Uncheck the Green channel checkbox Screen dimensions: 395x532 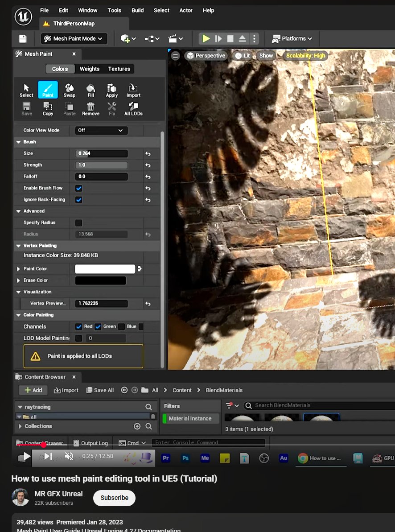click(x=98, y=327)
